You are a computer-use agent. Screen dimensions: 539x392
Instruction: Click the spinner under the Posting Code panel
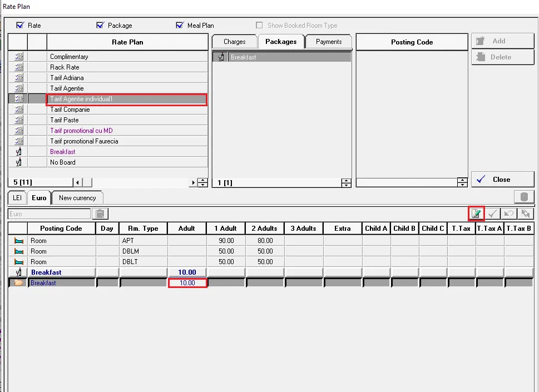tap(462, 182)
